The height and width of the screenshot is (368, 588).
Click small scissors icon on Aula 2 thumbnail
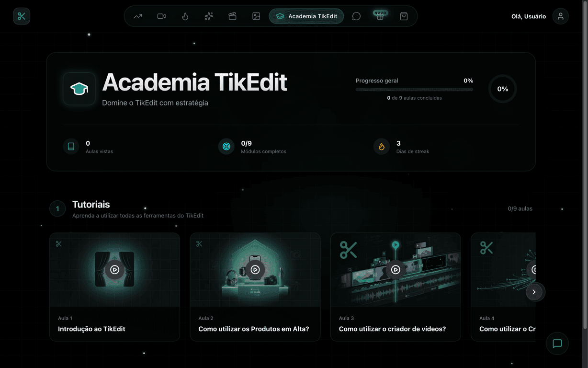[199, 244]
